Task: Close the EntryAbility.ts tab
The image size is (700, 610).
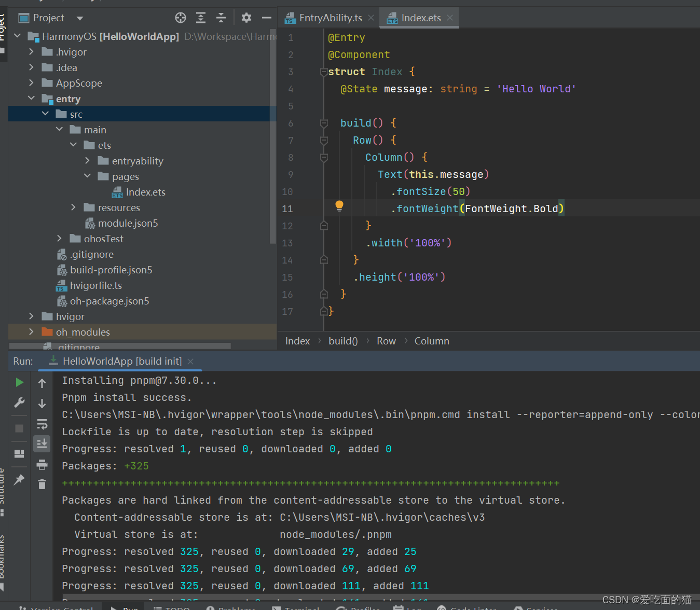Action: pyautogui.click(x=371, y=18)
